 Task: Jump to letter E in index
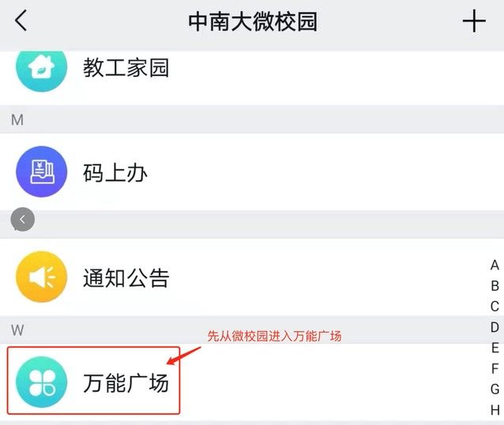495,348
